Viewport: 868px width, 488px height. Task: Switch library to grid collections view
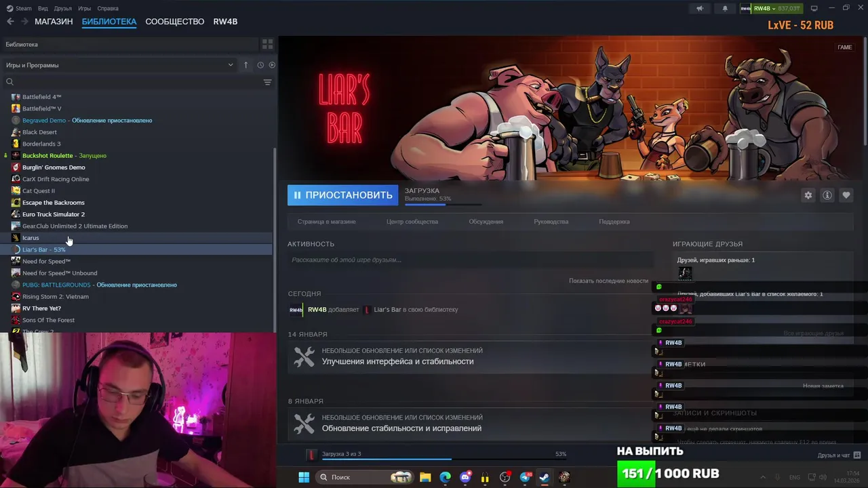(x=267, y=44)
